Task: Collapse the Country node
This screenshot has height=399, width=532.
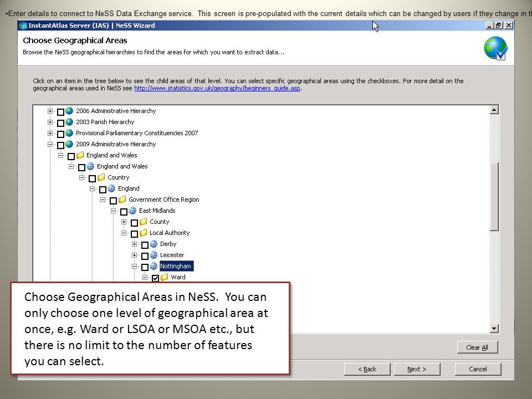Action: pos(82,177)
